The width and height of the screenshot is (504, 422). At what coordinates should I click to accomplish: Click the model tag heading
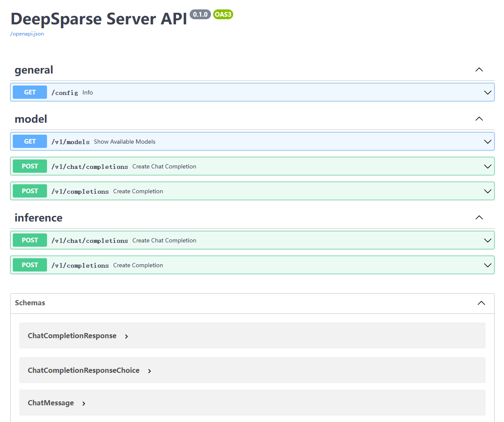pos(31,119)
